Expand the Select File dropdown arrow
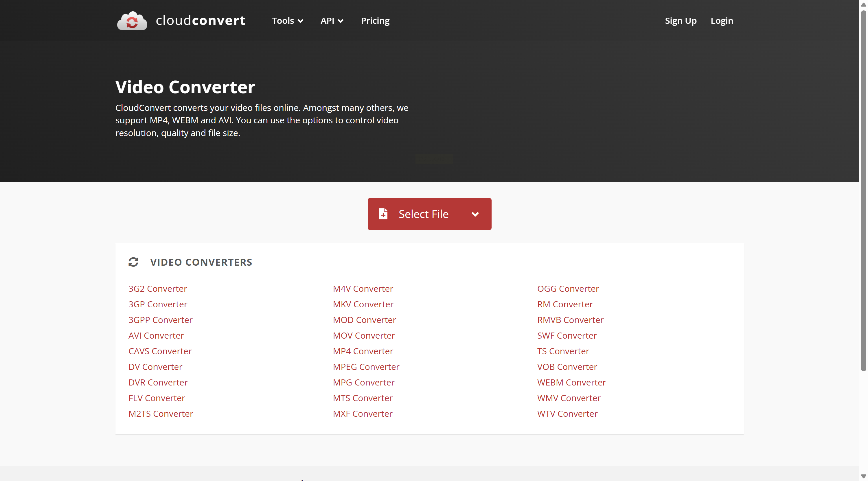Viewport: 868px width, 481px height. click(x=475, y=214)
